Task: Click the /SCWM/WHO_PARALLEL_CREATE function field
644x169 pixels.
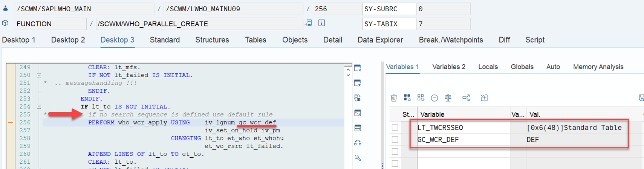Action: coord(199,24)
